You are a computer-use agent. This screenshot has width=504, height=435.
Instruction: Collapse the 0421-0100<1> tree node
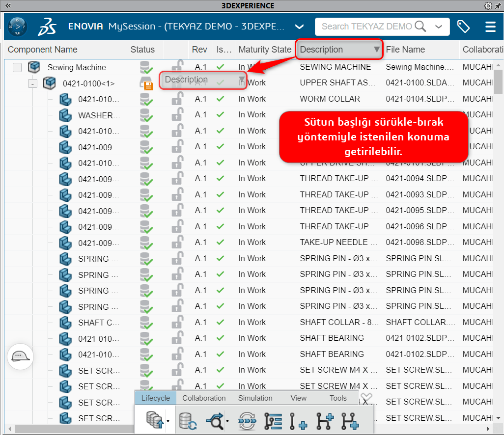(x=33, y=83)
